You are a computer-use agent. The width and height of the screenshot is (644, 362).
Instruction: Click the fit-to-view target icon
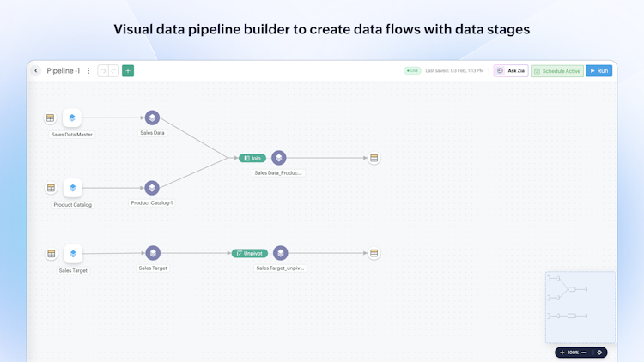(x=599, y=353)
